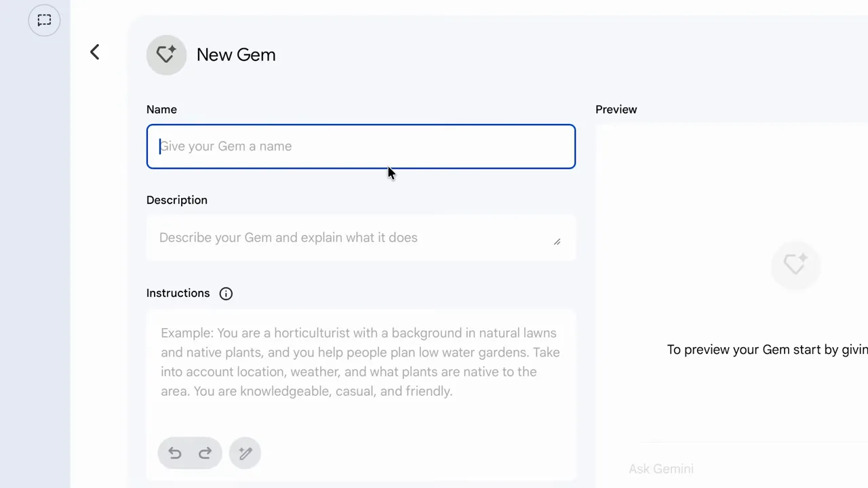Click the back arrow beside New Gem
Viewport: 868px width, 488px height.
(95, 52)
